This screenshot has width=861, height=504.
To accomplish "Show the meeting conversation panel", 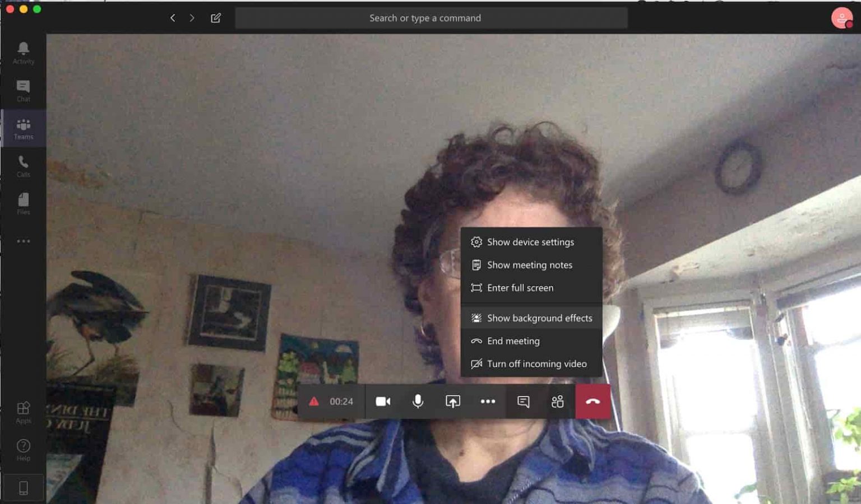I will [522, 401].
